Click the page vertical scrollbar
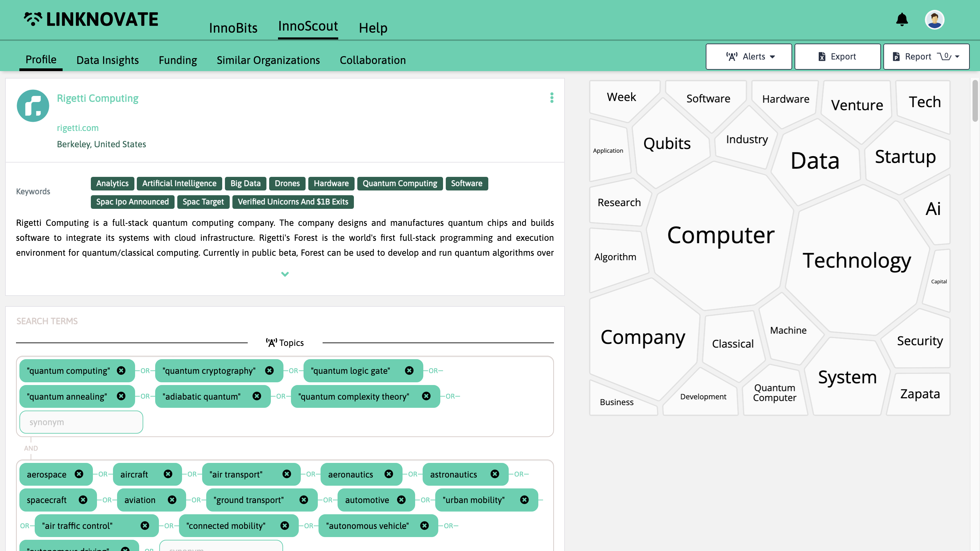This screenshot has width=980, height=551. (975, 101)
